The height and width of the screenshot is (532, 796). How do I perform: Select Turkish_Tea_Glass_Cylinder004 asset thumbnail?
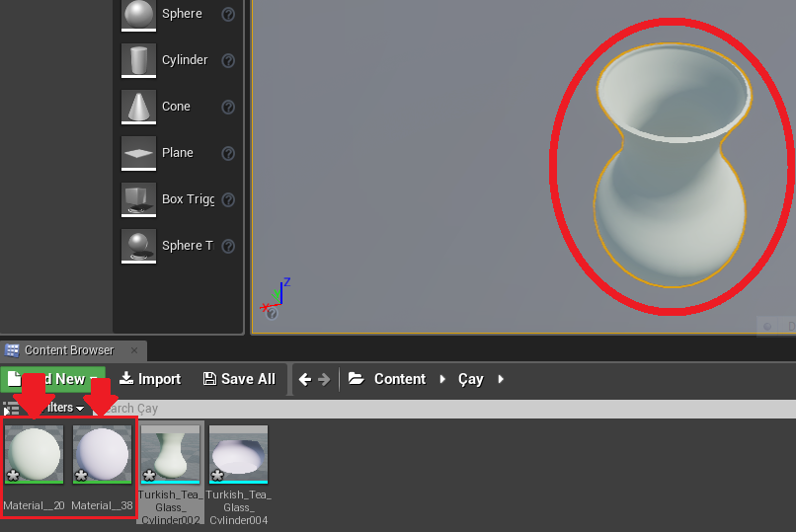point(238,454)
